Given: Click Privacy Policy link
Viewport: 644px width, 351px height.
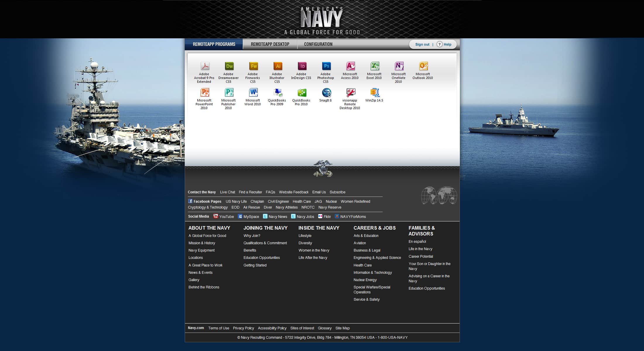Looking at the screenshot, I should click(244, 328).
